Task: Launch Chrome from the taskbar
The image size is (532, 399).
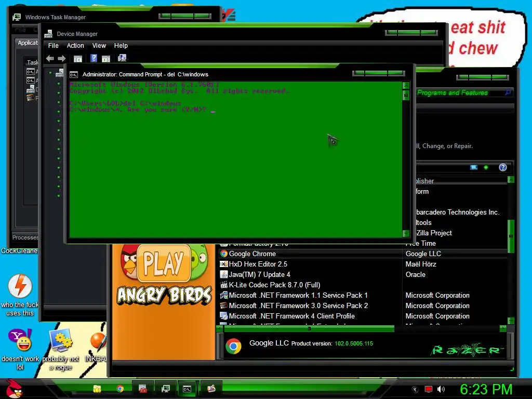Action: [x=120, y=389]
